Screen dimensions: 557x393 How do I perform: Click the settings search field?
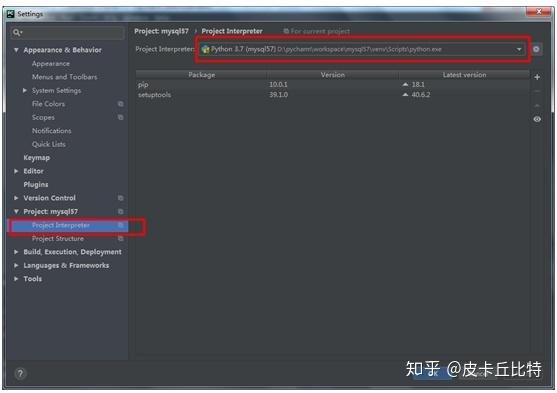pos(68,33)
